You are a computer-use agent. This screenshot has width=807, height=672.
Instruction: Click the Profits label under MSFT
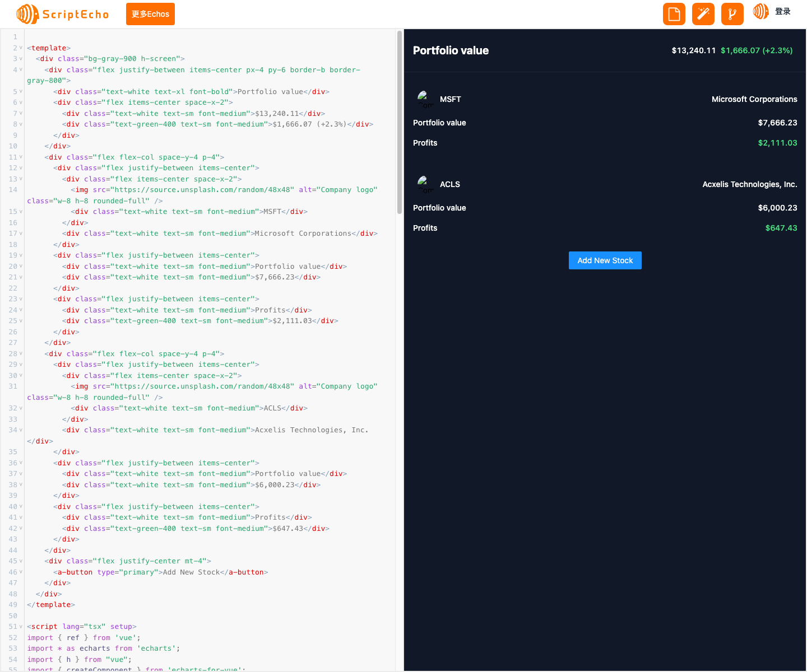[x=425, y=143]
